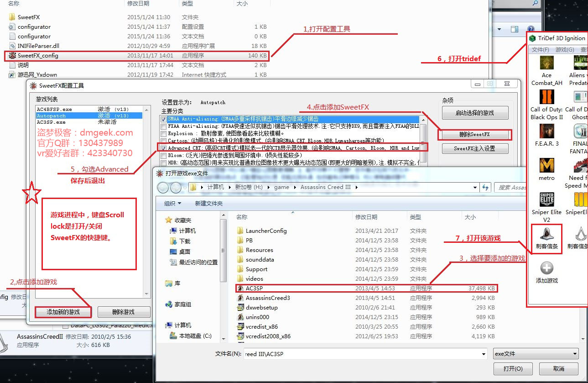Cancel the file dialog with 取消
Screen dimensions: 588x383
559,368
